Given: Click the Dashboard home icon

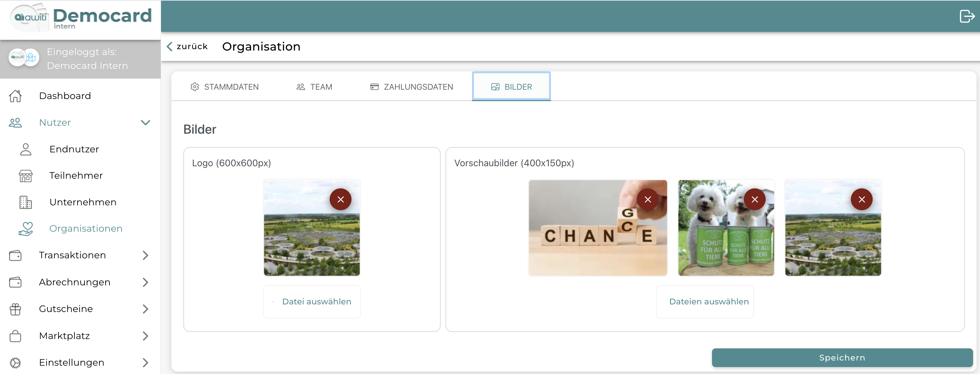Looking at the screenshot, I should (15, 96).
